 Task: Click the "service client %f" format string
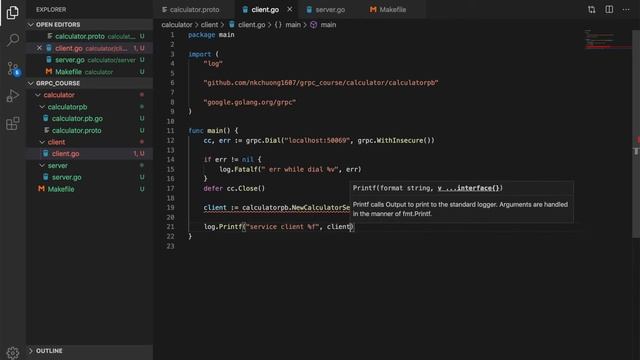point(283,227)
